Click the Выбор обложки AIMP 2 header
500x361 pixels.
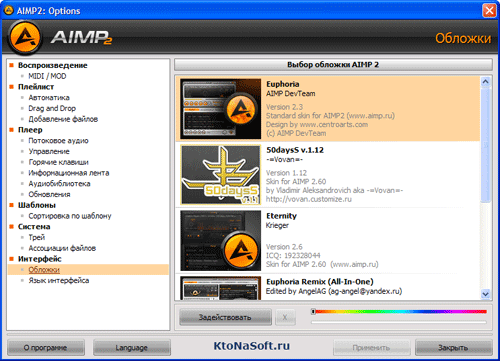(333, 64)
